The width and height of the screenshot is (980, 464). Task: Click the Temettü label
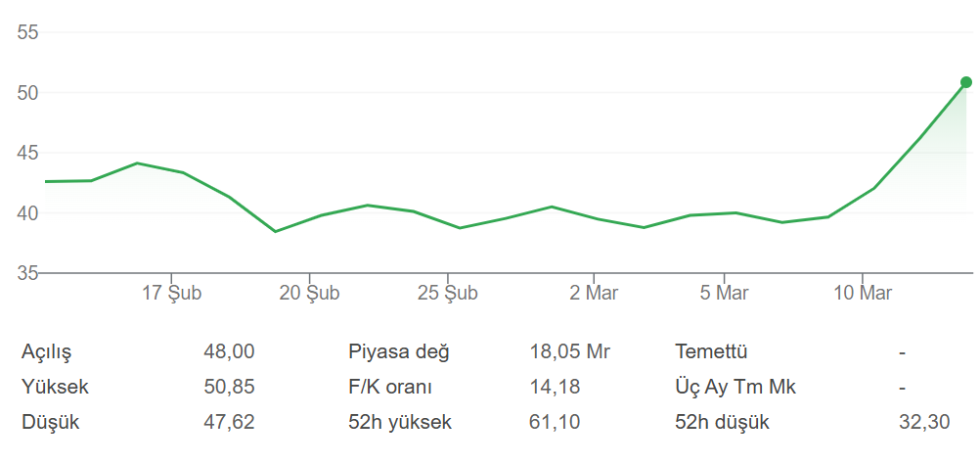coord(711,352)
